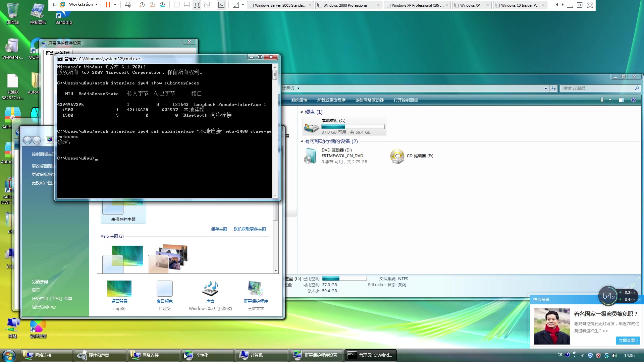Open the Recycle Bin desktop icon
644x362 pixels.
[13, 13]
